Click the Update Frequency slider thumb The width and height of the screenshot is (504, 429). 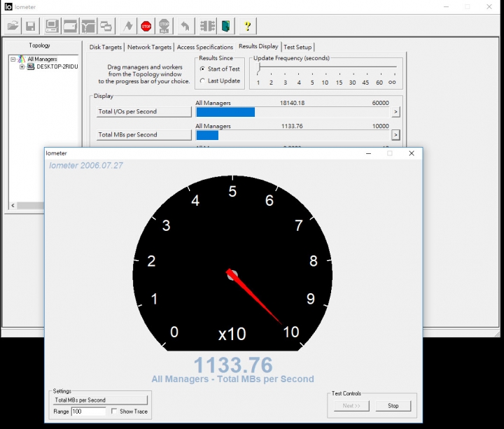(258, 67)
